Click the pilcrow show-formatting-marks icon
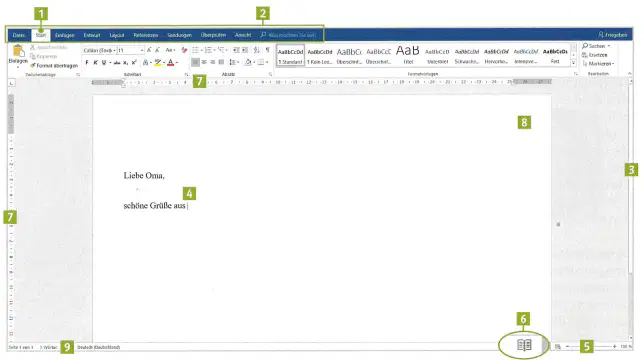 pyautogui.click(x=267, y=50)
